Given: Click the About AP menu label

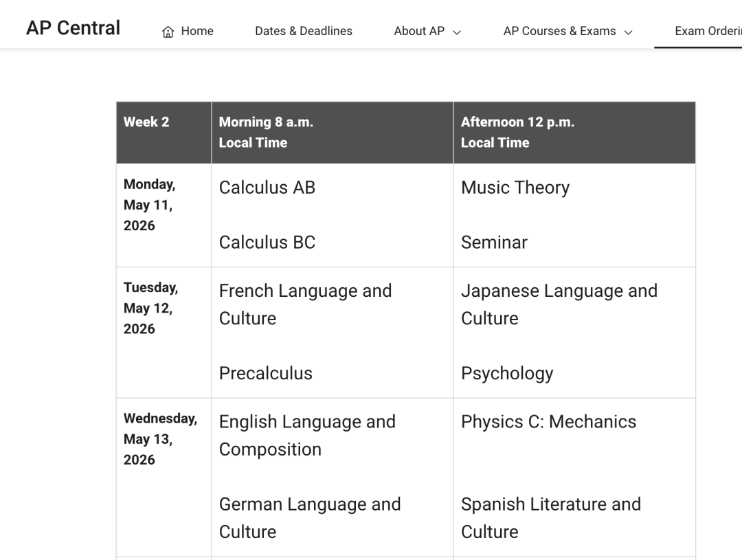Looking at the screenshot, I should click(x=419, y=31).
